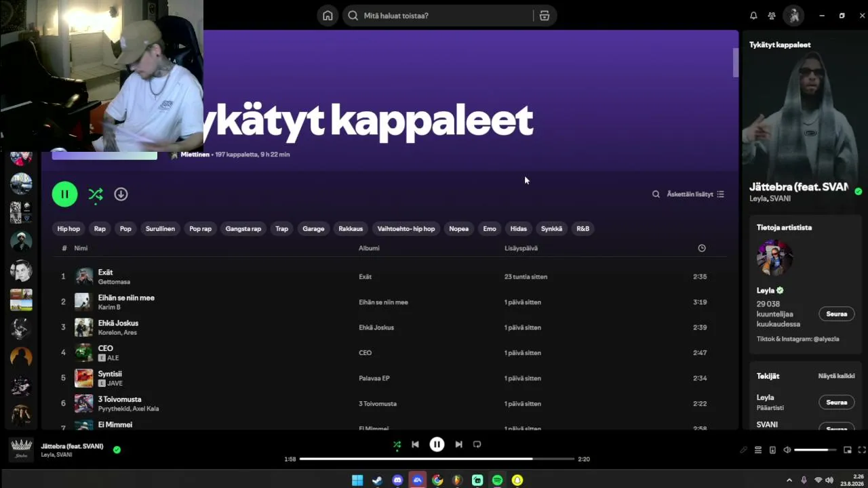Open the notifications bell

pos(753,16)
